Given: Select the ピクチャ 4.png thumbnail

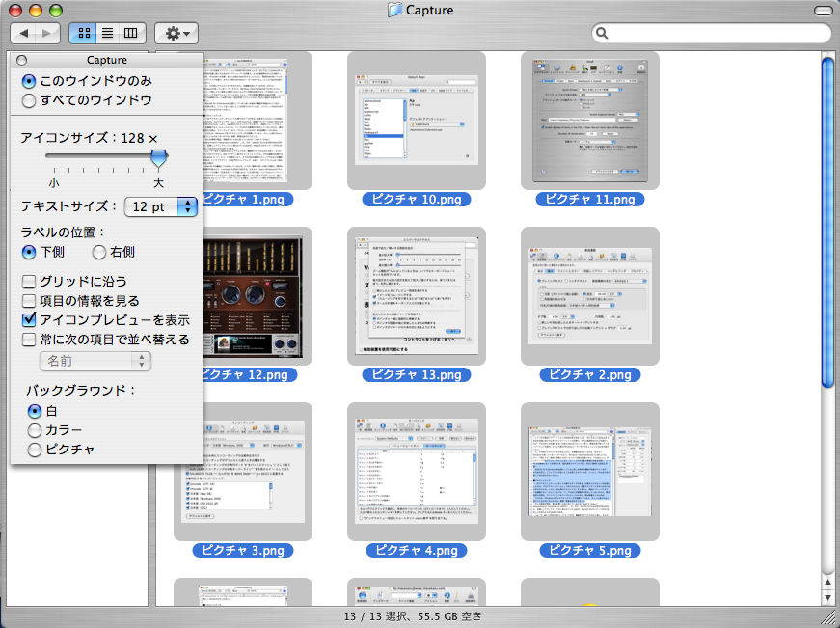Looking at the screenshot, I should pos(417,472).
